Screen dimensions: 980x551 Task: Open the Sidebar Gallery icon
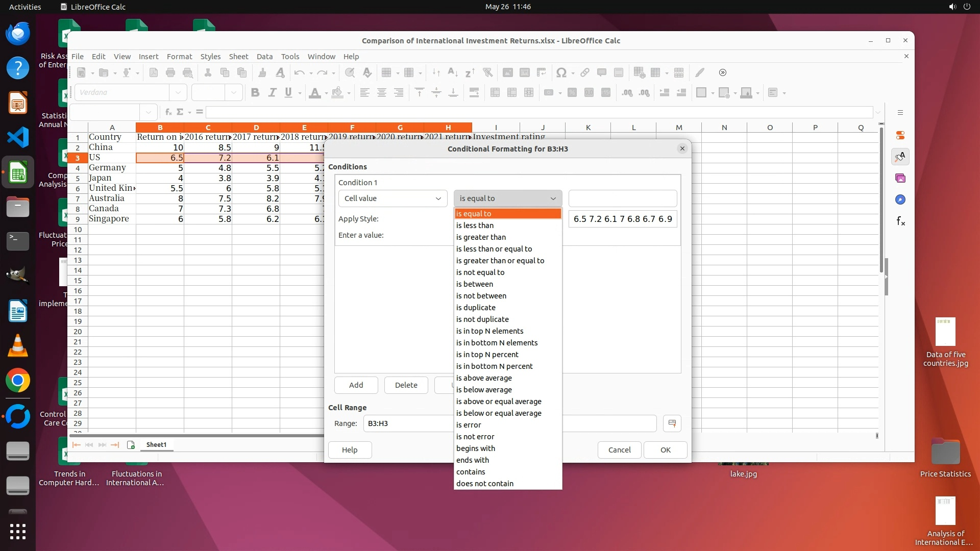coord(900,178)
